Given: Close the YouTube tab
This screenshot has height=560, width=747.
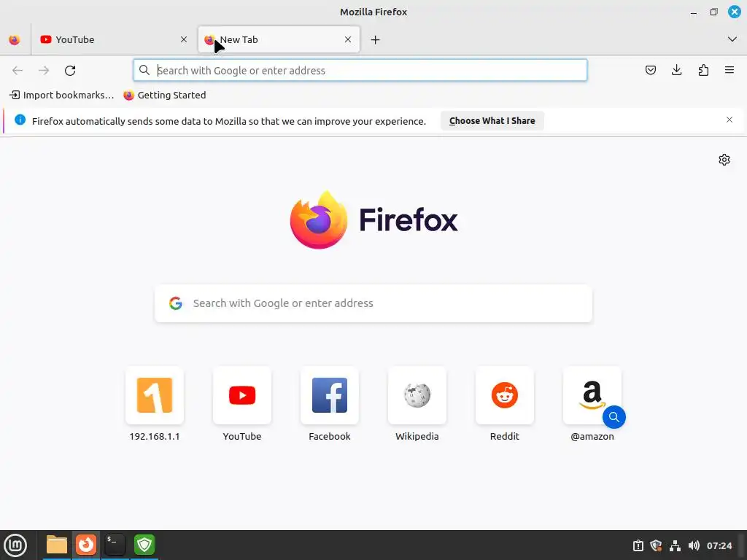Looking at the screenshot, I should point(183,39).
